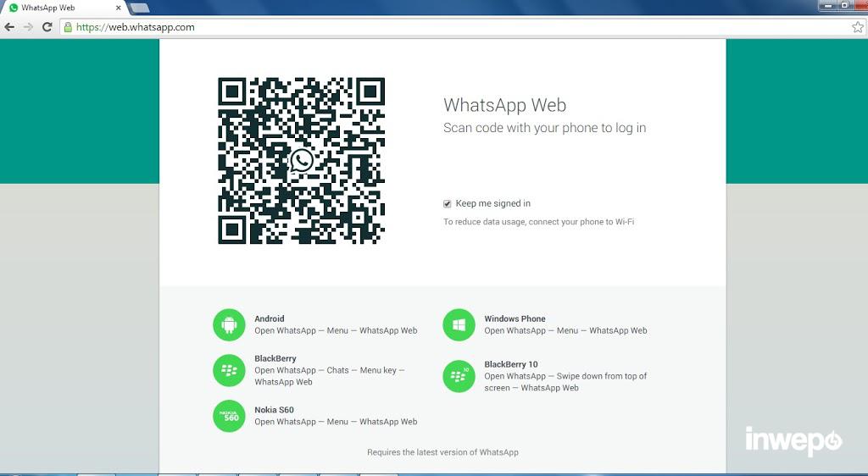The height and width of the screenshot is (476, 868).
Task: Click BlackBerry's 'Chats — Menu key' instructions
Action: 330,376
